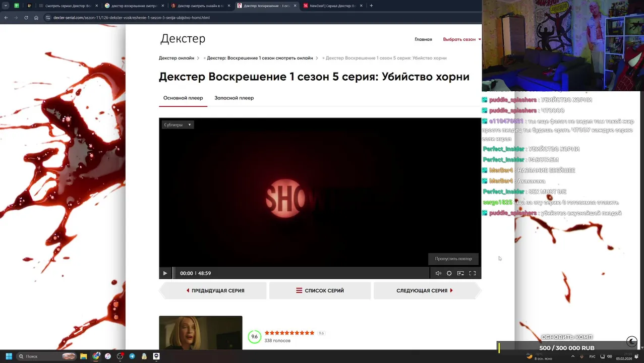This screenshot has height=363, width=644.
Task: Click the green 9.6 rating circle
Action: pyautogui.click(x=255, y=336)
